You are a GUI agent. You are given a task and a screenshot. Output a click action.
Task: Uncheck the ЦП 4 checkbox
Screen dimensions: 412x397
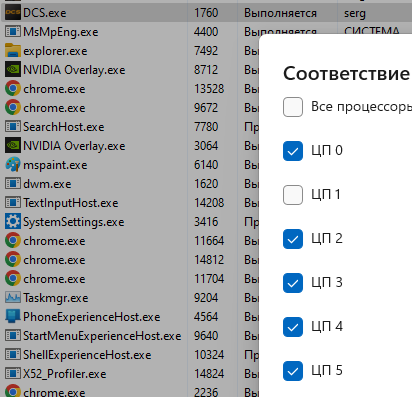pyautogui.click(x=293, y=327)
